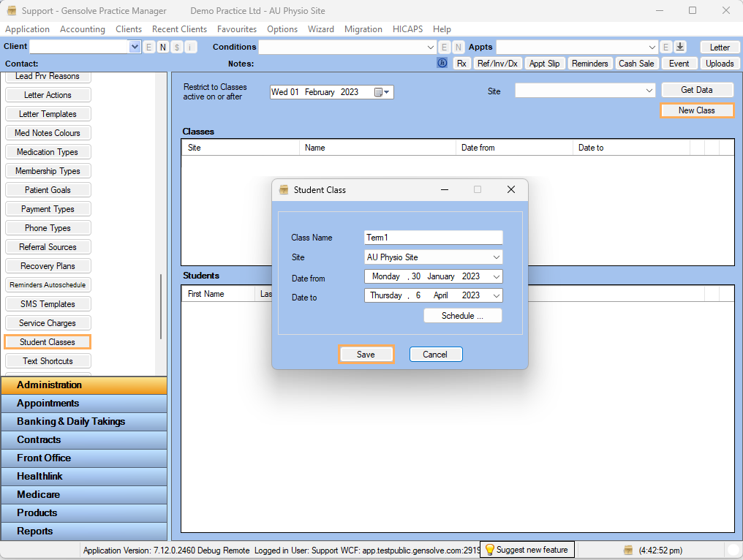The height and width of the screenshot is (560, 743).
Task: Click the Letter button
Action: (x=720, y=48)
